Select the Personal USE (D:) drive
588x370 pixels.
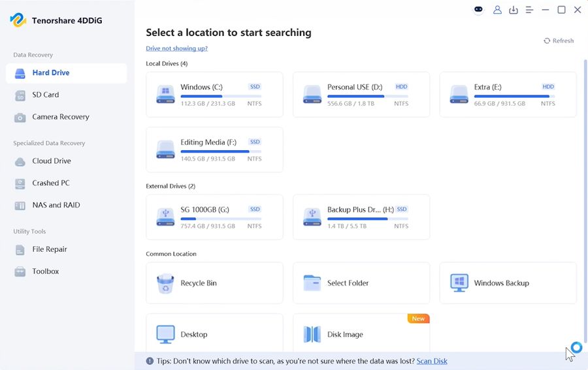click(x=361, y=95)
